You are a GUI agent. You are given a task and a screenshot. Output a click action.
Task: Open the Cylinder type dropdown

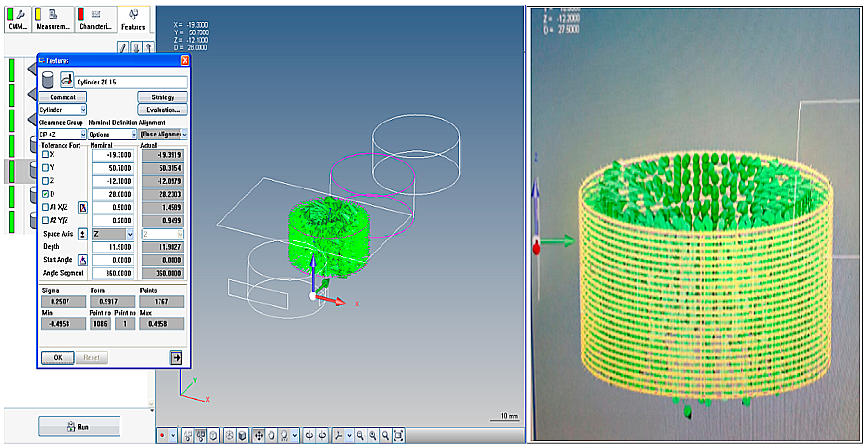[x=83, y=110]
